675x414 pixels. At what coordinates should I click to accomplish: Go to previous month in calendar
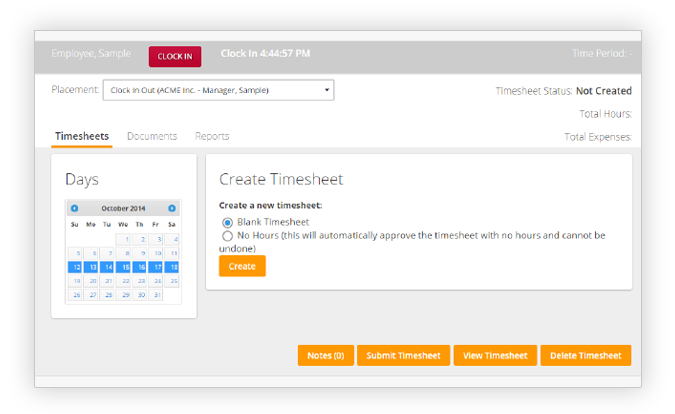[75, 208]
